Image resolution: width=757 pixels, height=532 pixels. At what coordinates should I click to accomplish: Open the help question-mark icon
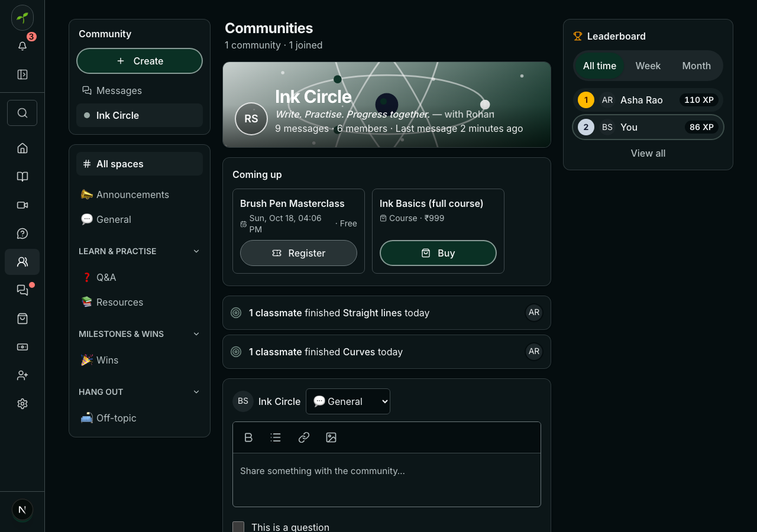coord(22,233)
